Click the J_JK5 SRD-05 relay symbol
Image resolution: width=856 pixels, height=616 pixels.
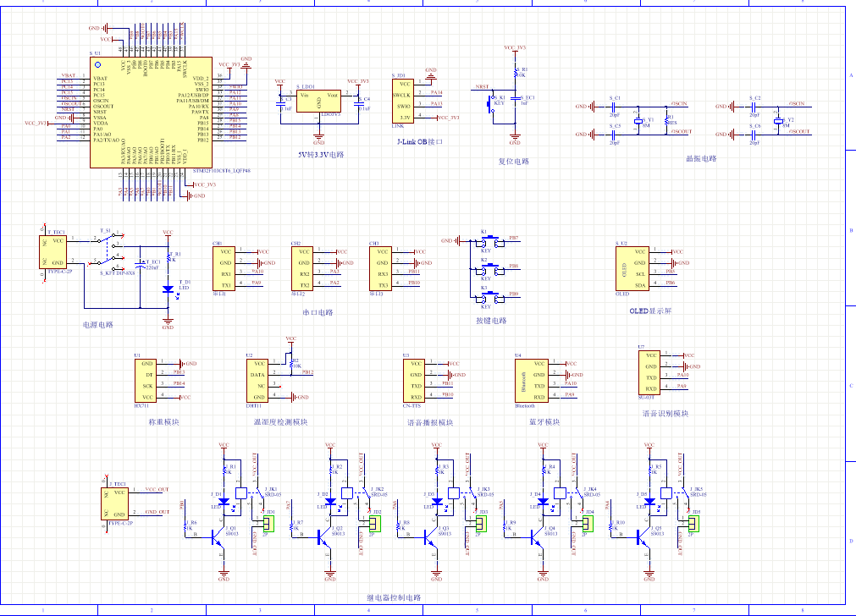tap(667, 493)
